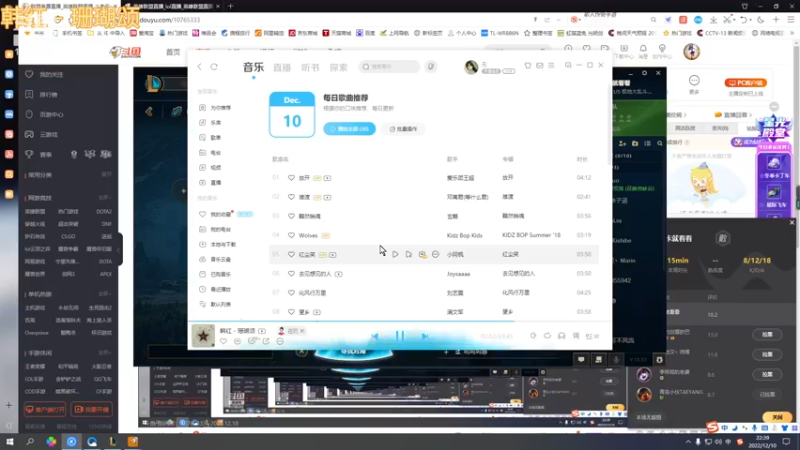
Task: Click the music search input field
Action: click(389, 67)
